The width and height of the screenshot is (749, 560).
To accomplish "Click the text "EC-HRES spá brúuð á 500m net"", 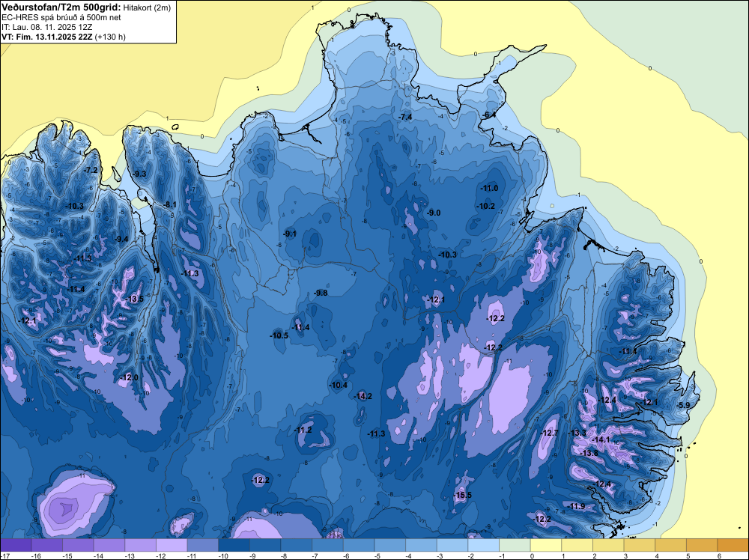I will coord(61,17).
